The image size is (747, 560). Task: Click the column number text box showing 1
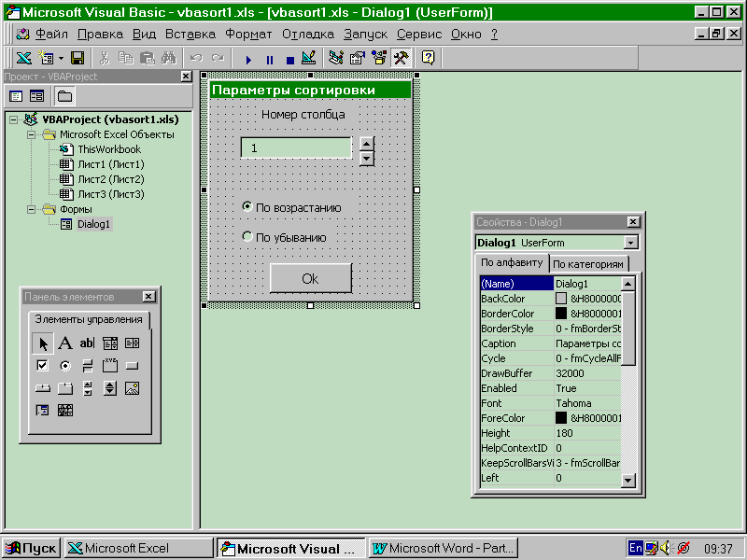296,148
